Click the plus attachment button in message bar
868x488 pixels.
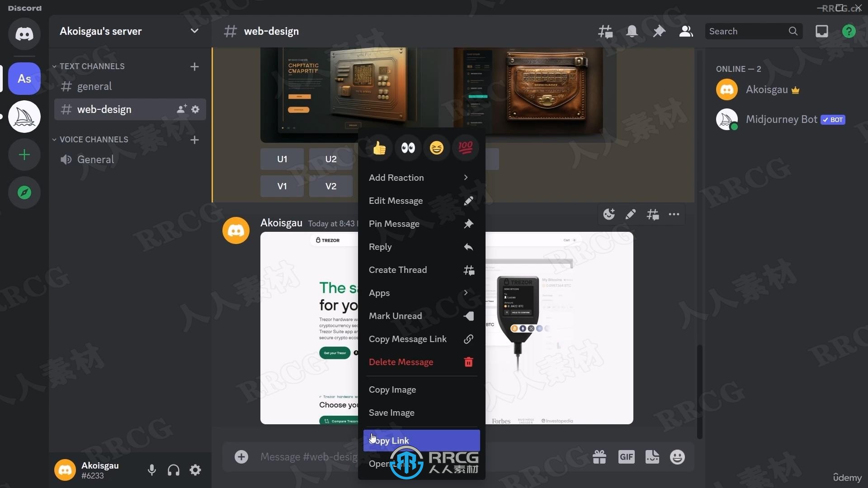[241, 457]
